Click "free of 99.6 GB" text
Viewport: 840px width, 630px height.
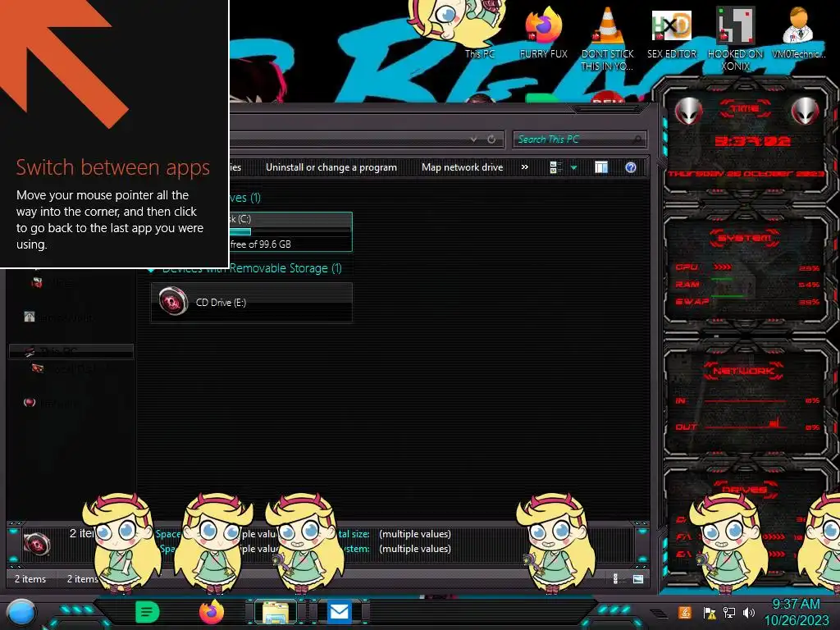click(260, 244)
